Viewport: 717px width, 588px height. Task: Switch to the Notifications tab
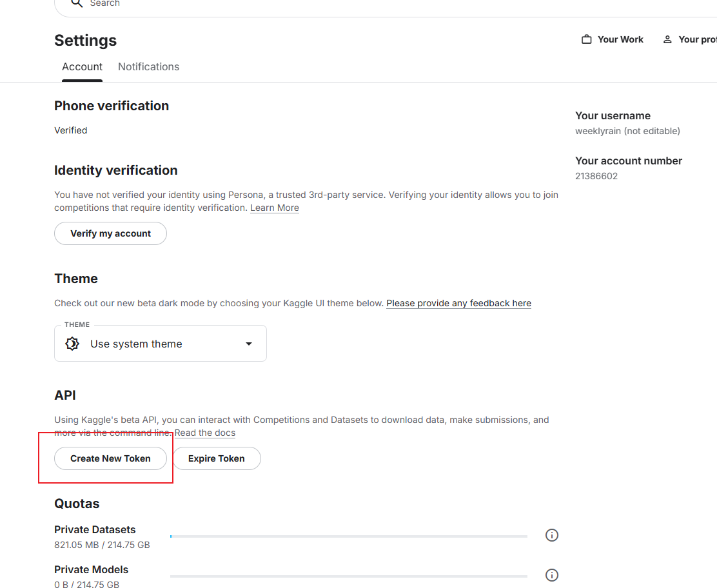pos(148,67)
